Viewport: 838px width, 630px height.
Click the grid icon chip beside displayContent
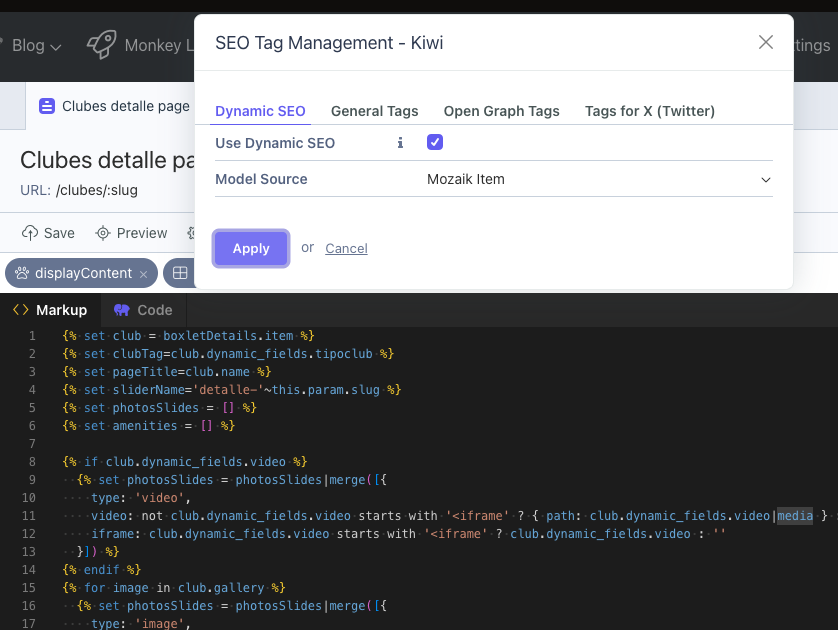tap(180, 273)
